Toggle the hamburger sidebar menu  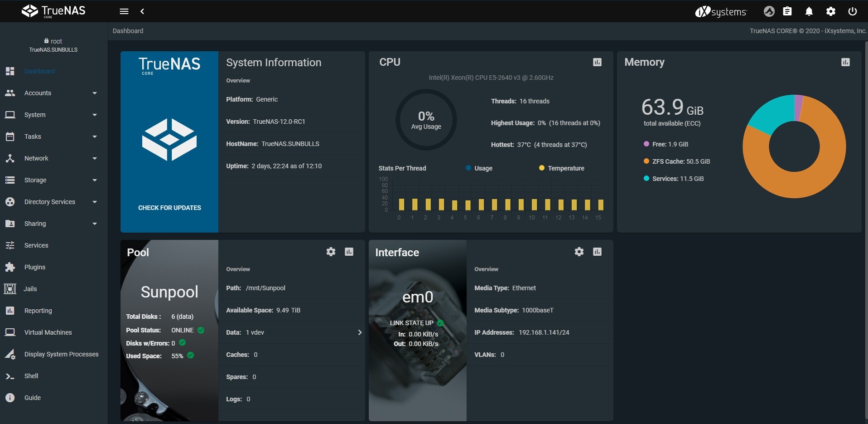coord(124,11)
